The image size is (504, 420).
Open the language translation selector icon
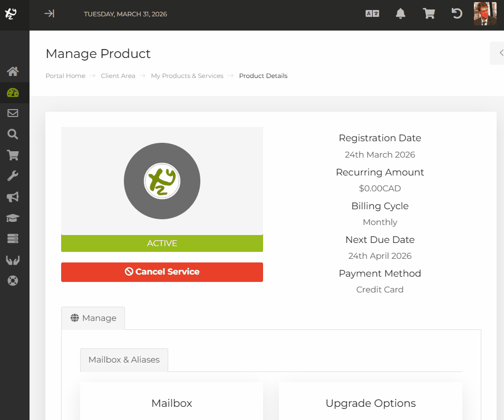tap(372, 14)
